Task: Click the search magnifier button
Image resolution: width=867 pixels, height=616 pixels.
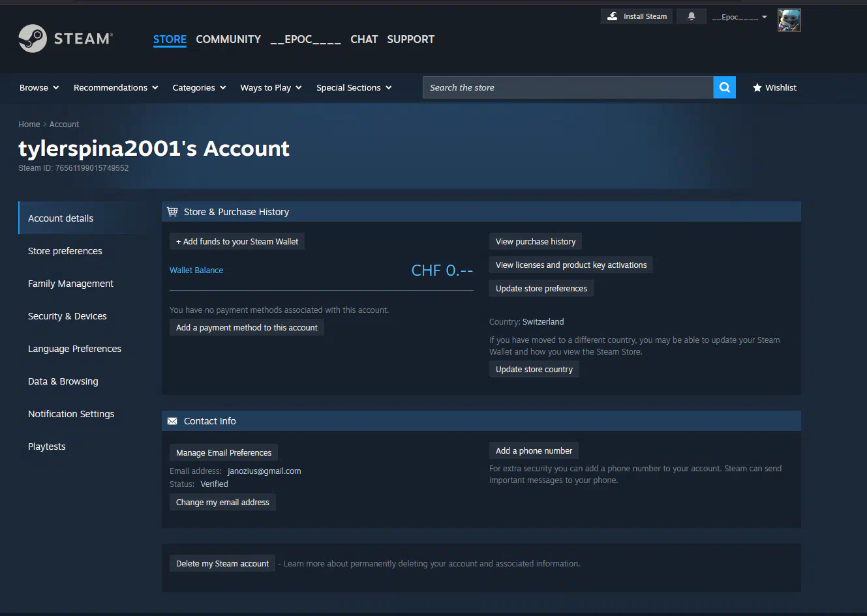Action: (724, 87)
